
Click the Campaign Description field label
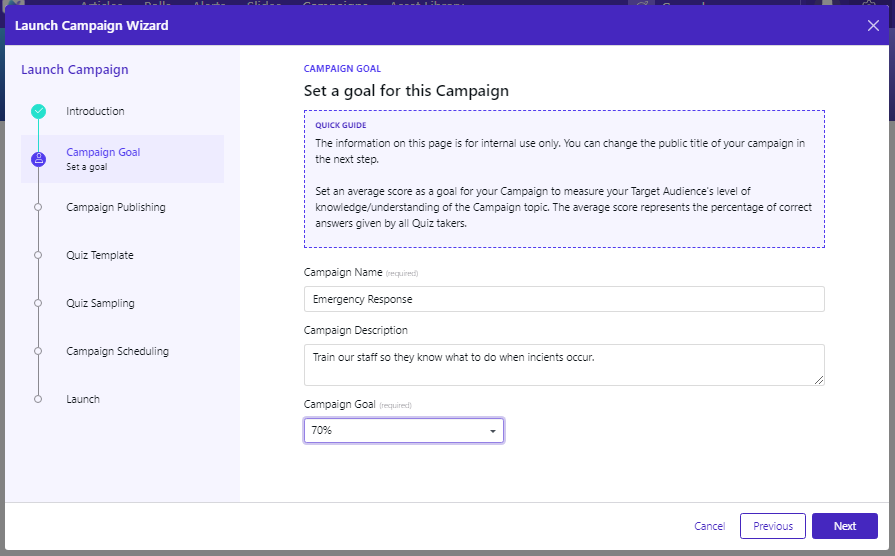tap(356, 331)
